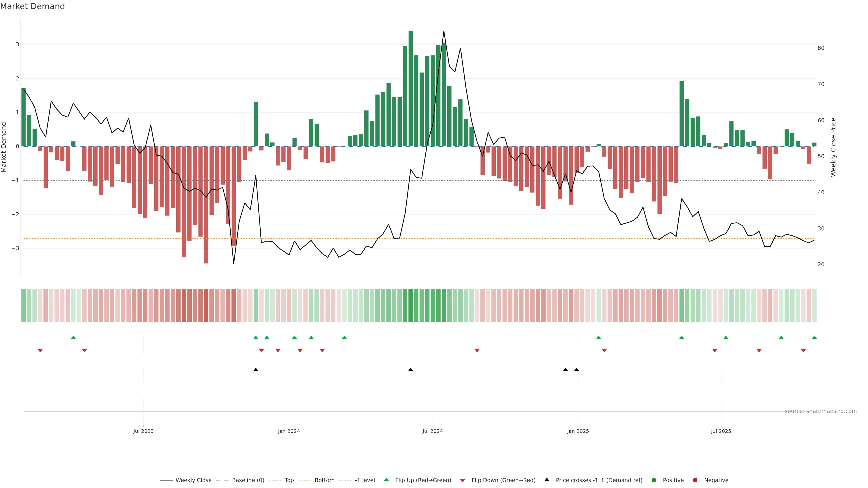Click the Jul 2023 x-axis label
The image size is (868, 488).
tap(143, 431)
